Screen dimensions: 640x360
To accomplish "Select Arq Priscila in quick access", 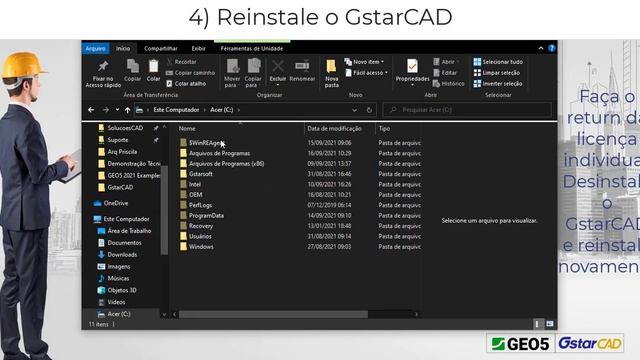I will coord(122,151).
